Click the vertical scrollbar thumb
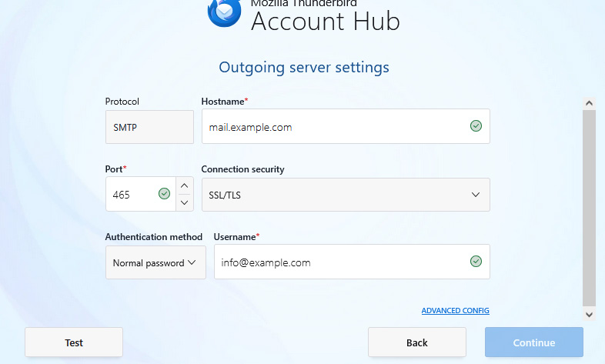This screenshot has height=364, width=605. [x=589, y=208]
